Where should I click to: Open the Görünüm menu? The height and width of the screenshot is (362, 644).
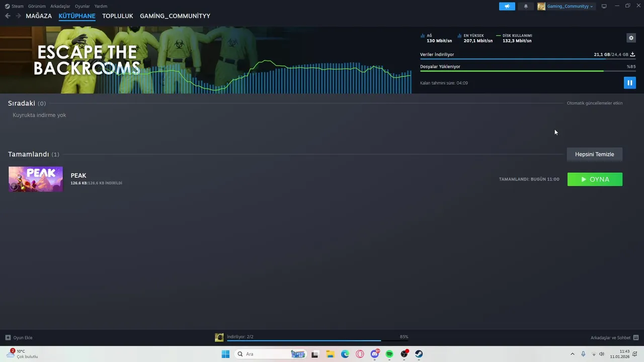click(x=37, y=6)
